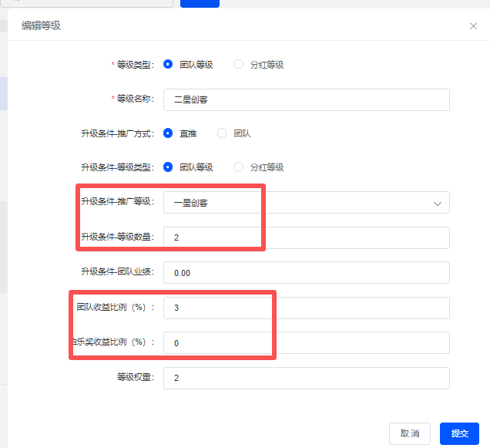Click the 伯乐奖收益比例 percentage field
The image size is (490, 448).
pos(306,343)
